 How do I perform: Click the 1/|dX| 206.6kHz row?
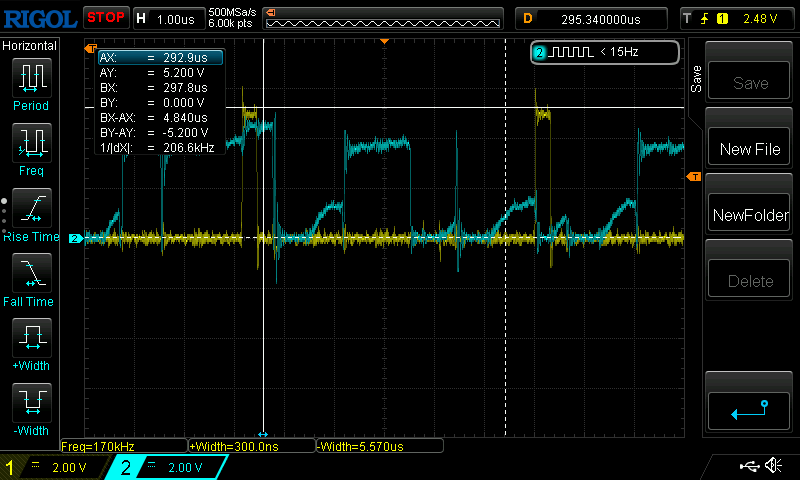tap(160, 148)
